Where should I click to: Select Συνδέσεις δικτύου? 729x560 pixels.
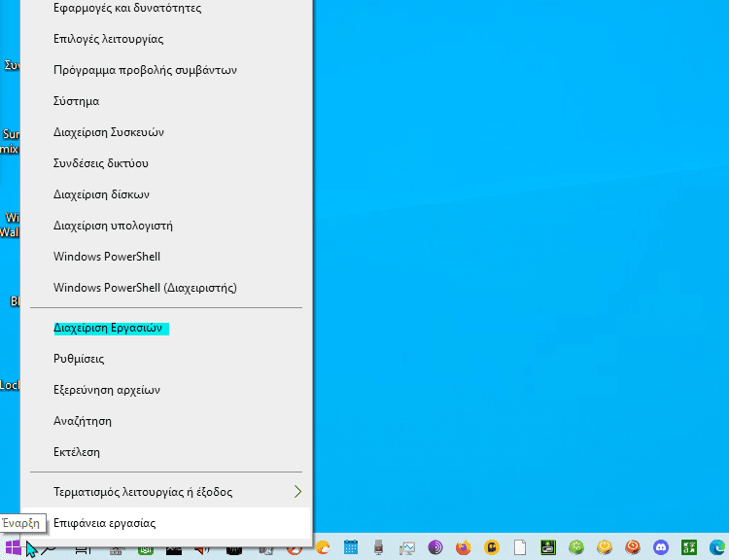tap(166, 163)
